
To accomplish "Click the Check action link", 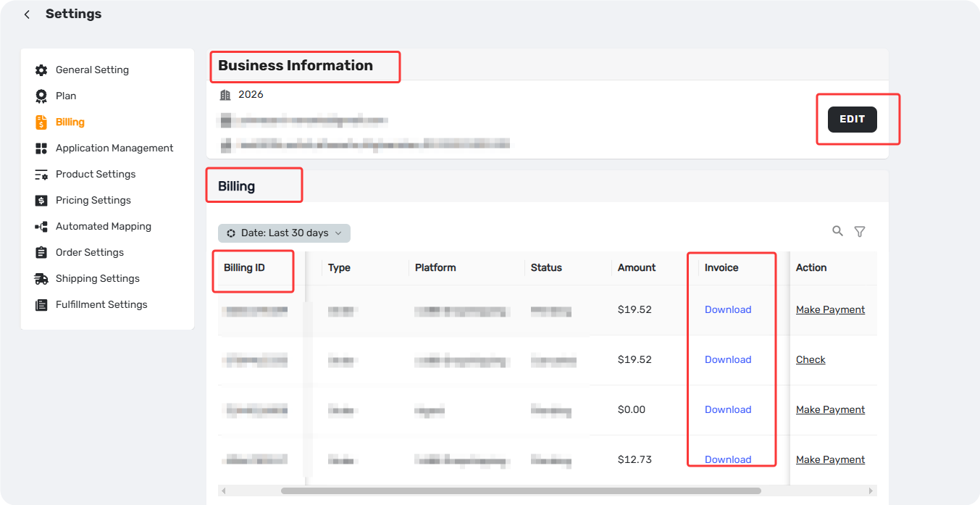I will pos(811,360).
